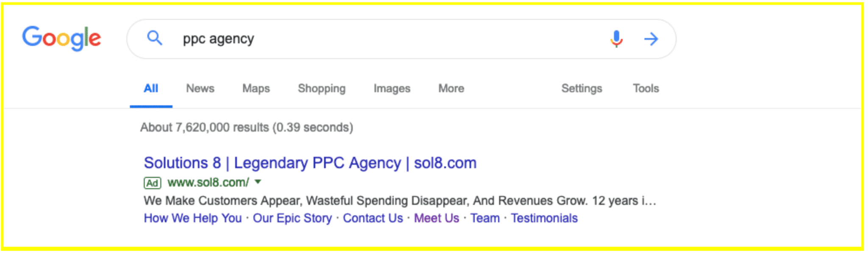This screenshot has width=868, height=253.
Task: Open the Contact Us sitelink
Action: coord(373,218)
